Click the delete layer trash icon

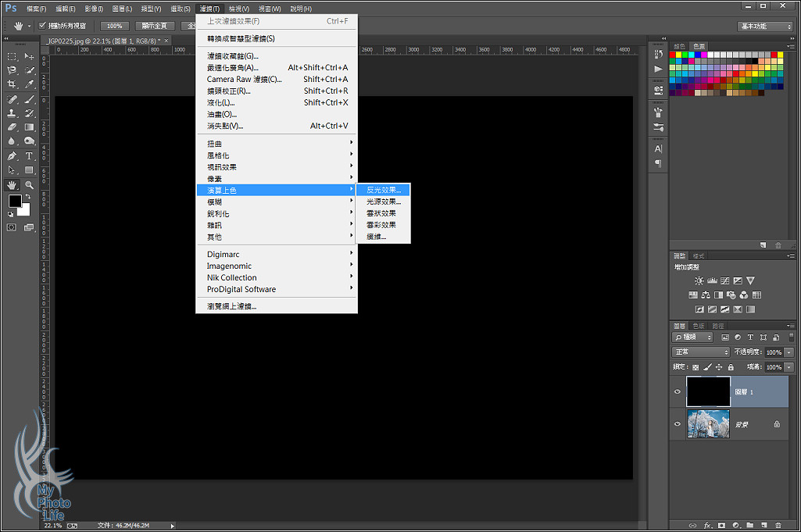778,525
